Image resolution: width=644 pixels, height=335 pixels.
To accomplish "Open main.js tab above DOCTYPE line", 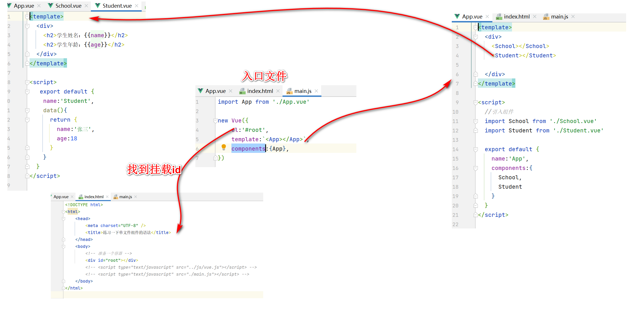I will point(125,197).
